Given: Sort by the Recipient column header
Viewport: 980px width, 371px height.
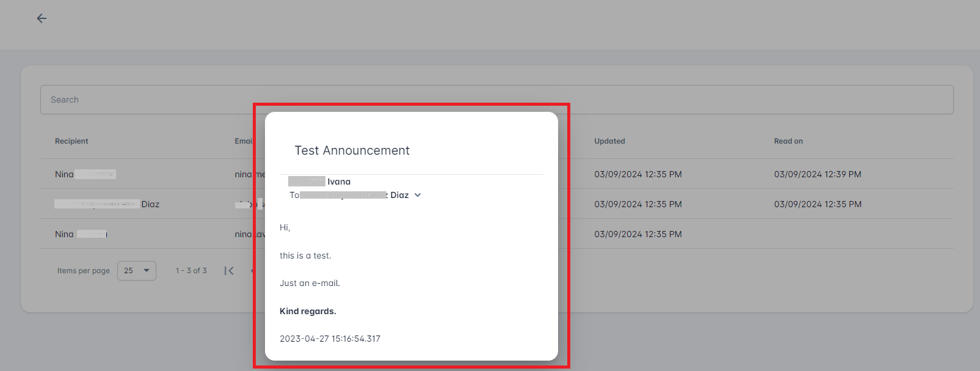Looking at the screenshot, I should tap(71, 141).
